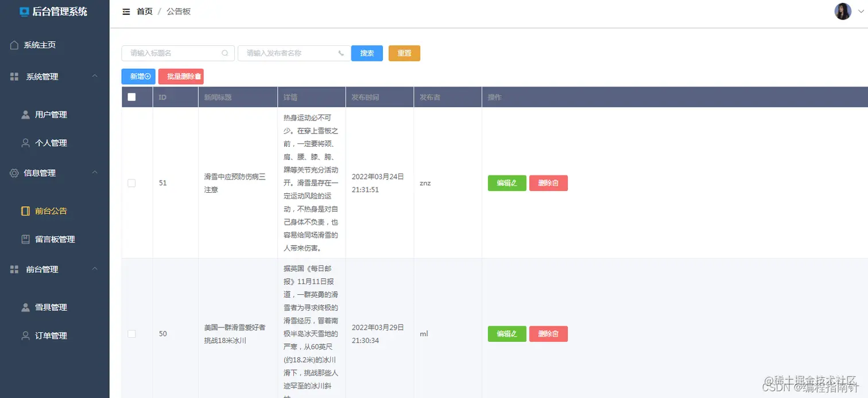Click the blue 搜索 button
This screenshot has width=868, height=398.
click(x=367, y=53)
